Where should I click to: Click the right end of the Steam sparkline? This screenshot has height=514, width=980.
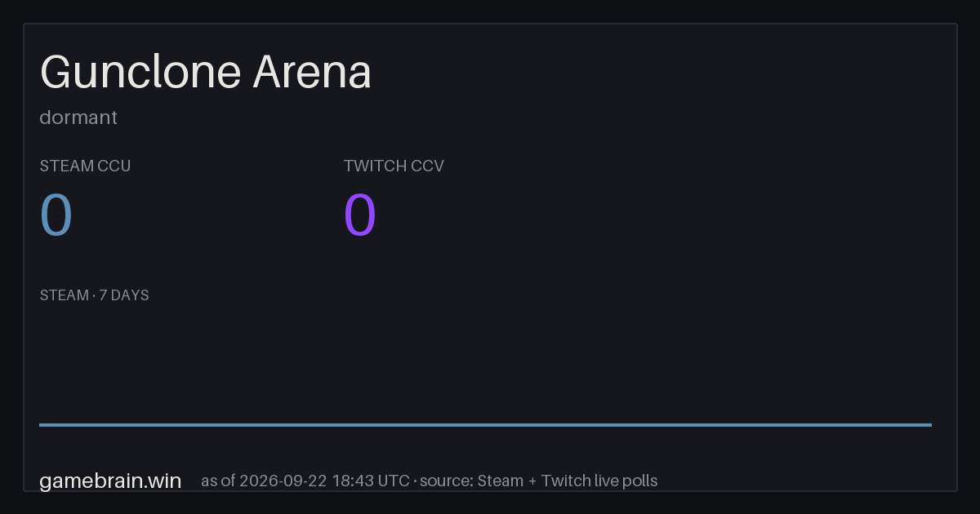930,424
